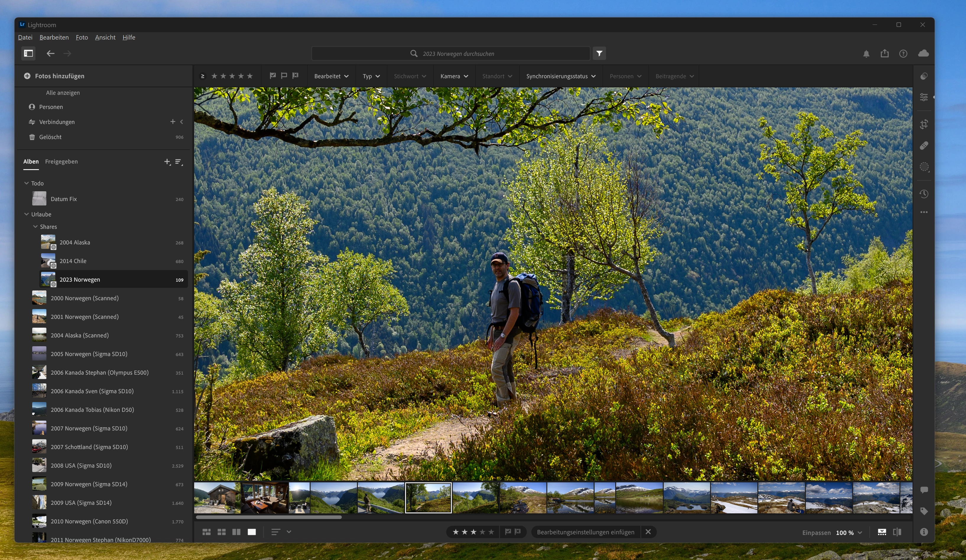The width and height of the screenshot is (966, 560).
Task: Collapse the Urlaube album folder
Action: [x=27, y=214]
